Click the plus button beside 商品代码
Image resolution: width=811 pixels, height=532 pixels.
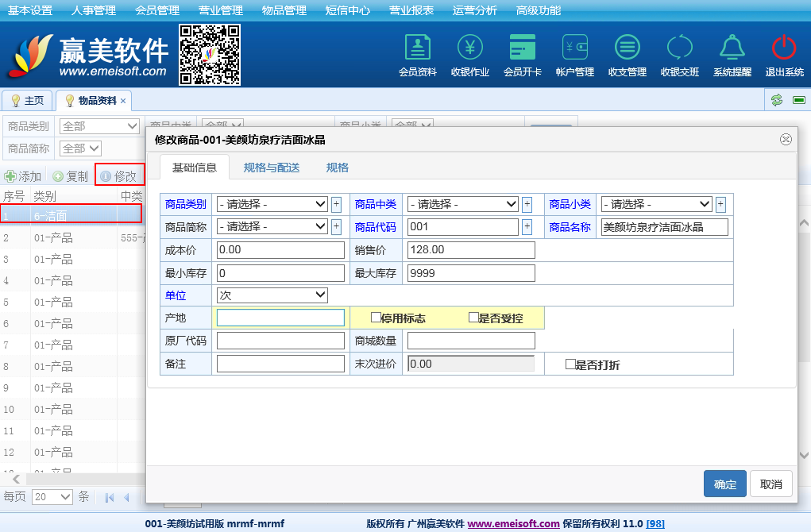coord(527,227)
